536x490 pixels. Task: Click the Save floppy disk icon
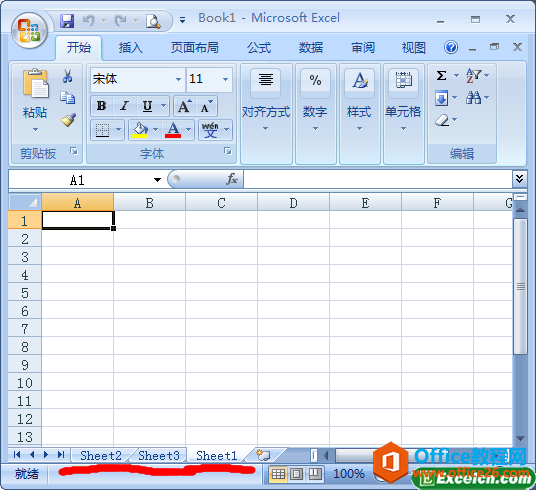(67, 21)
